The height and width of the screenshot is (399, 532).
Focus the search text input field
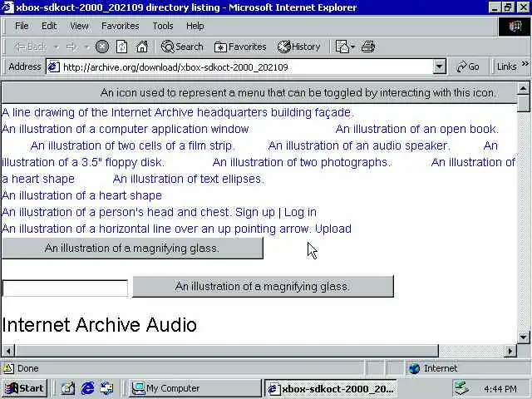[x=65, y=288]
